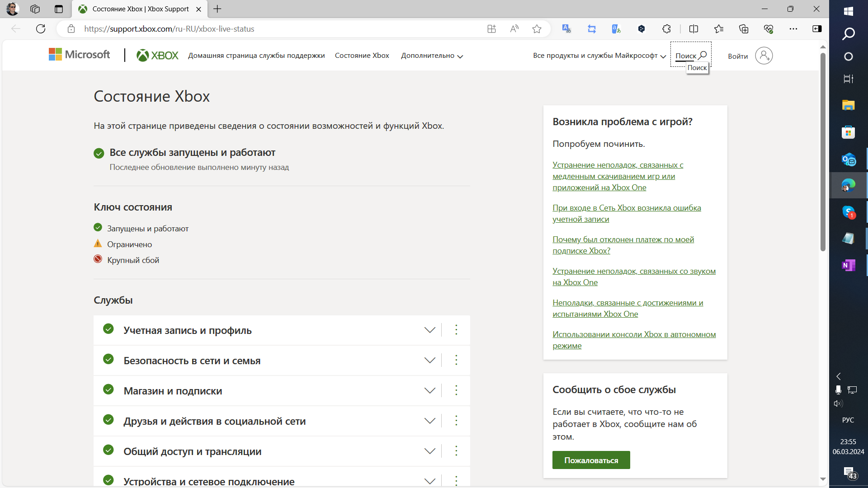
Task: Click the Xbox logo
Action: point(157,55)
